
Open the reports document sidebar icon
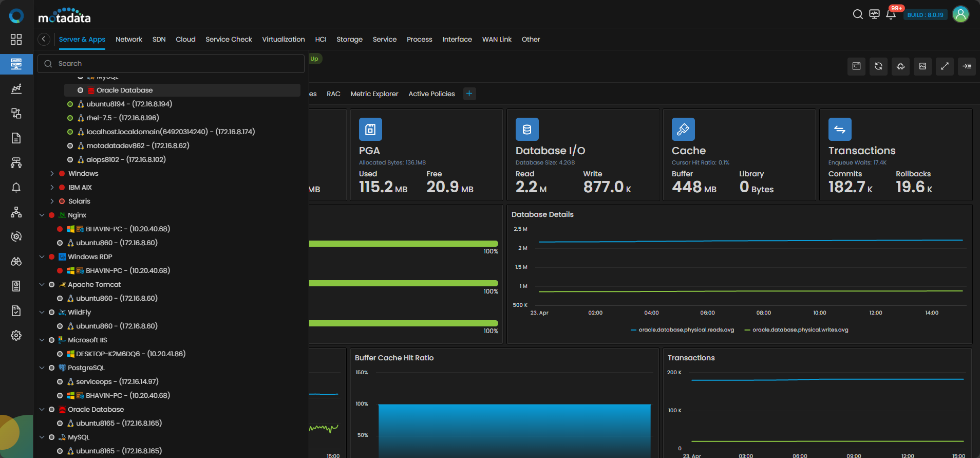[x=16, y=138]
